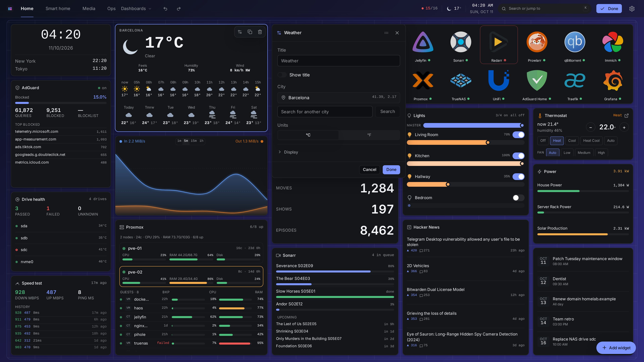This screenshot has width=644, height=362.
Task: Adjust the MASTER lights slider
Action: pos(473,125)
